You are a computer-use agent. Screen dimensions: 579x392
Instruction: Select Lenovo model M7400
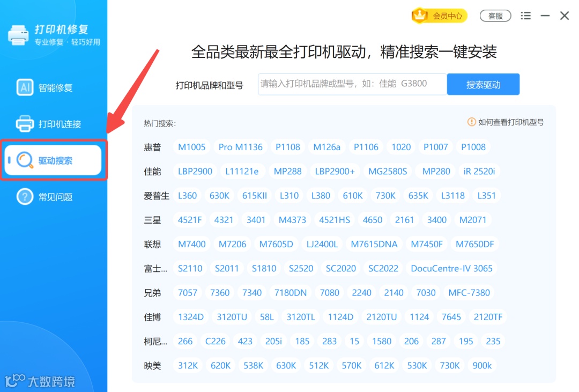coord(191,244)
